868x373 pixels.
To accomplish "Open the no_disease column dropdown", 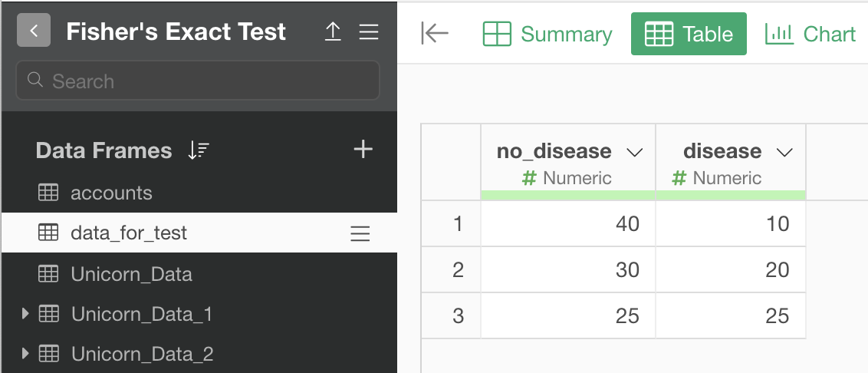I will [x=634, y=152].
